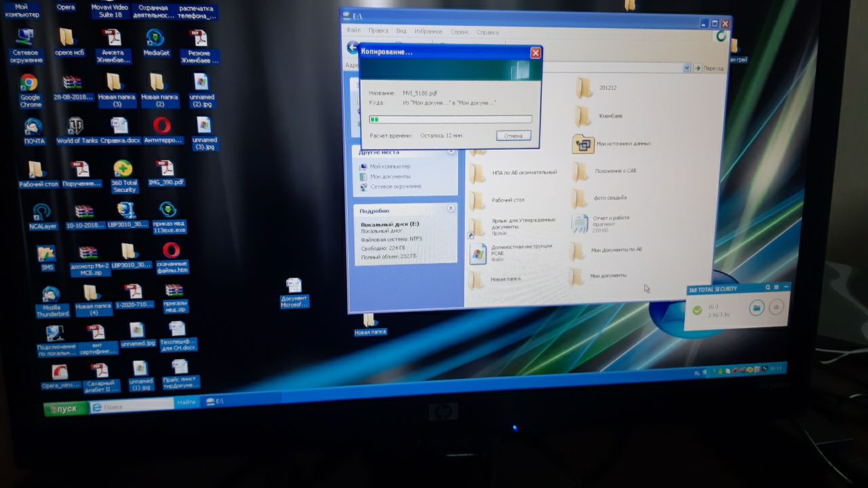This screenshot has height=488, width=868.
Task: Open the file-folder button in 360 Total Security popup
Action: click(x=757, y=308)
